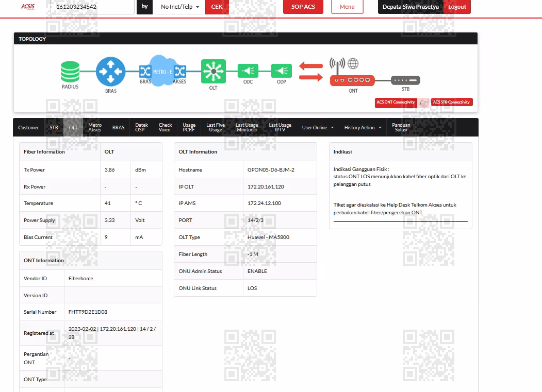The height and width of the screenshot is (392, 542).
Task: Click Fiber Length value -1 M
Action: (253, 254)
